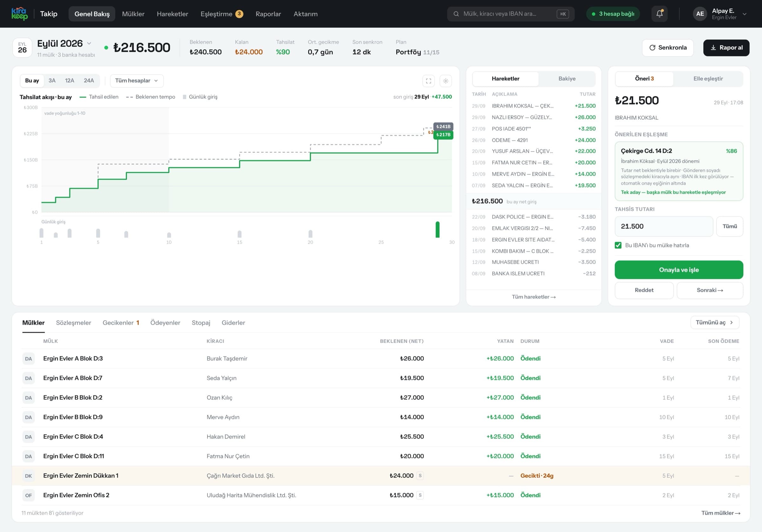Click the day 29 daily inflow bar
The image size is (762, 532).
(438, 229)
